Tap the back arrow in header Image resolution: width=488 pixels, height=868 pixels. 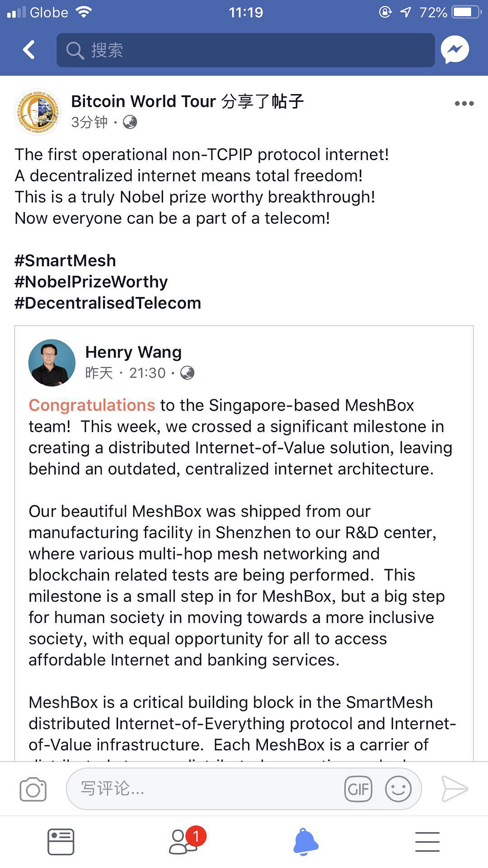pos(29,50)
